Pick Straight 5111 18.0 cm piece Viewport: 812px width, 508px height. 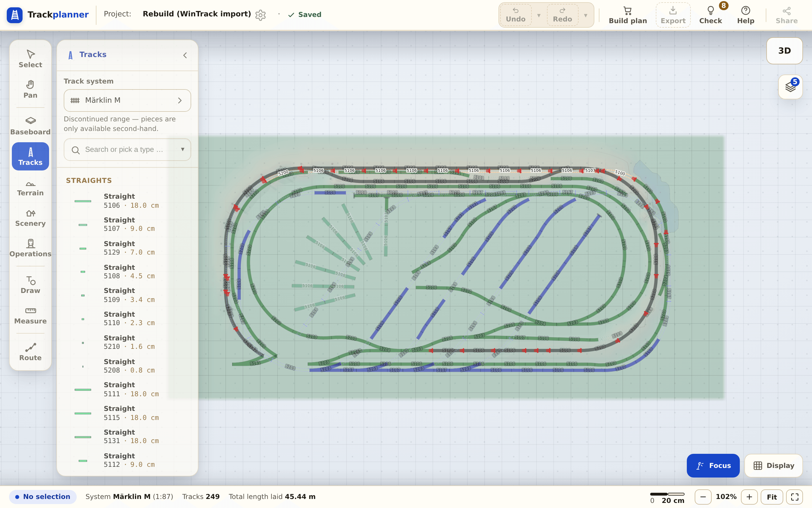pyautogui.click(x=127, y=389)
